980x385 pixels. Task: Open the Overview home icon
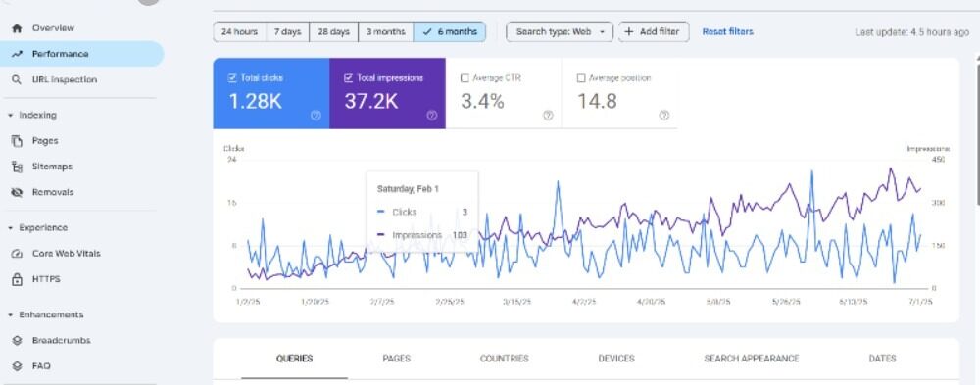pyautogui.click(x=17, y=28)
